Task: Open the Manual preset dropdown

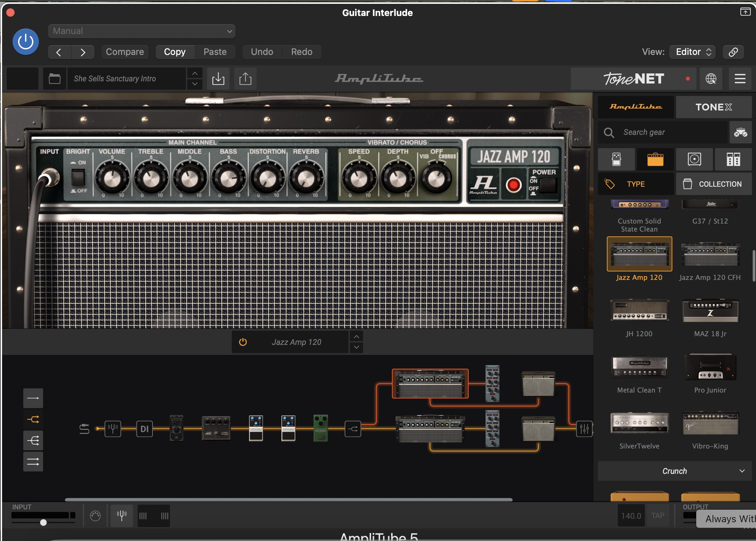Action: click(142, 31)
